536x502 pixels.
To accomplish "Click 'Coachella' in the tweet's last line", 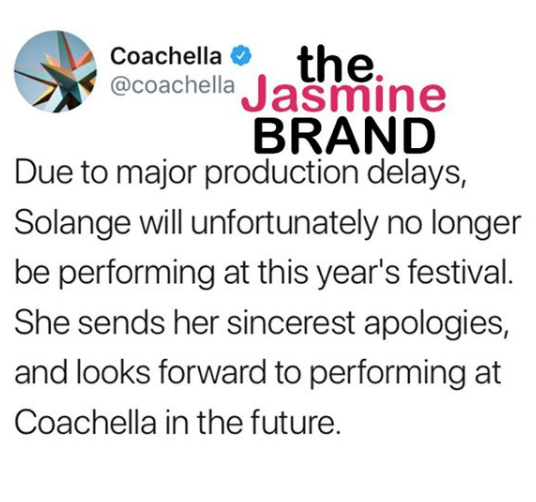I will click(x=85, y=422).
